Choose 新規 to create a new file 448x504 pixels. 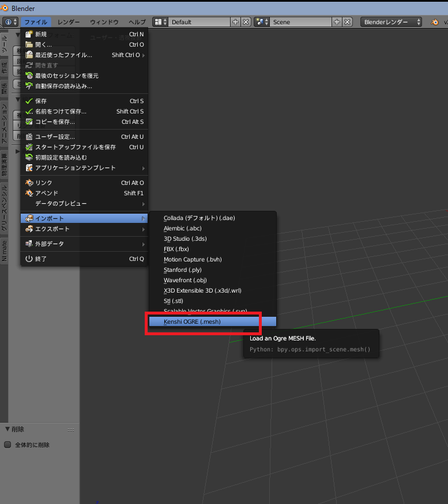[84, 34]
